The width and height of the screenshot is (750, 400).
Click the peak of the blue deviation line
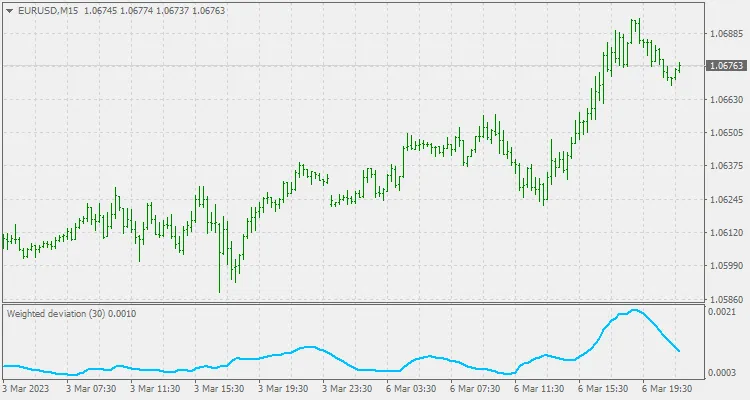[x=634, y=310]
